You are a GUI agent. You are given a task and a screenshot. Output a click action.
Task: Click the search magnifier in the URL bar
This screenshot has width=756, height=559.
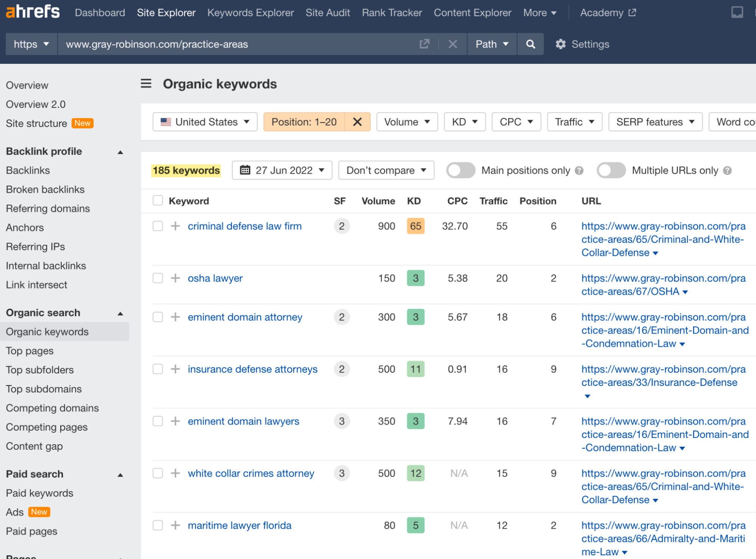[530, 44]
